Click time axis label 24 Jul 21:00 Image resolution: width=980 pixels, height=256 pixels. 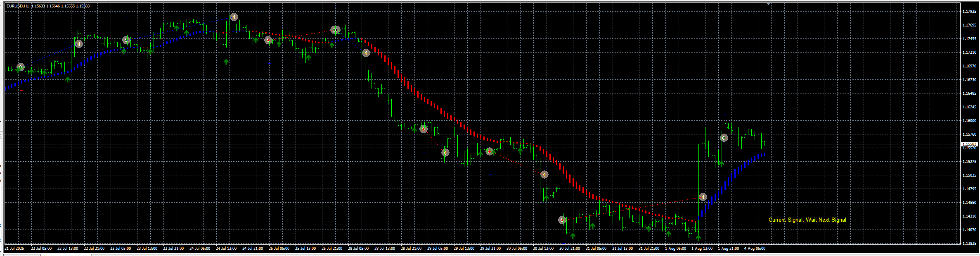click(253, 249)
